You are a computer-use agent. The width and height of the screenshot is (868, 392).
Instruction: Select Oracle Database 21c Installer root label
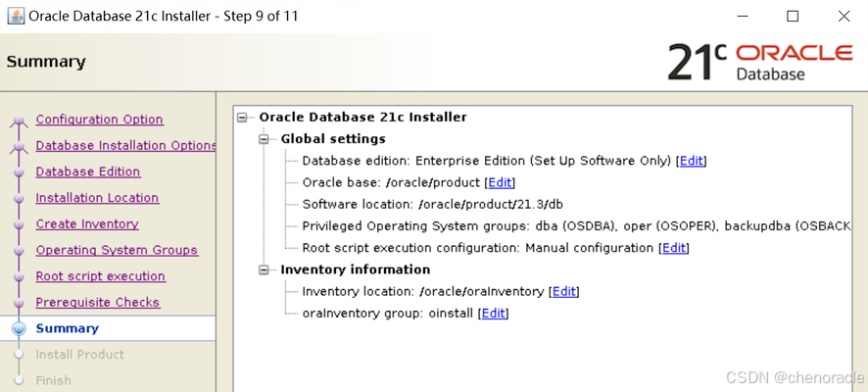[362, 118]
